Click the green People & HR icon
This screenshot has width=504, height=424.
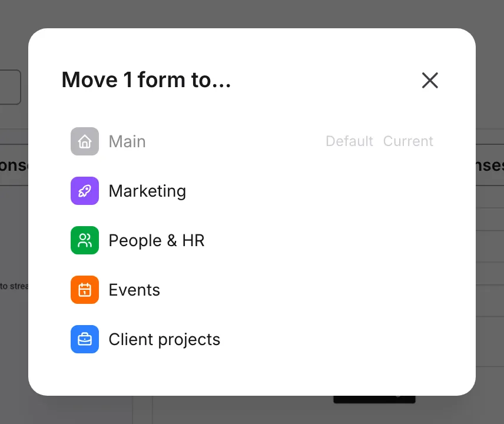coord(85,240)
